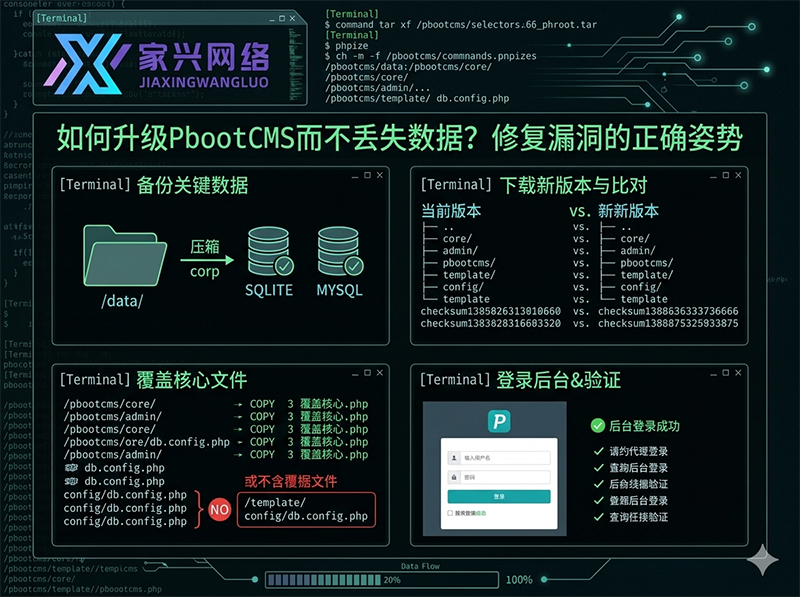Viewport: 800px width, 597px height.
Task: Click the /data/ folder label
Action: pos(122,301)
